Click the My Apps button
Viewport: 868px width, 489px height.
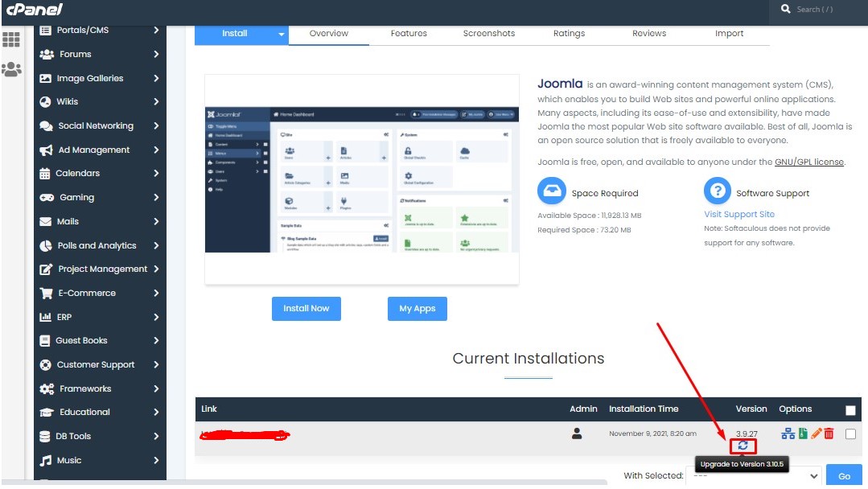point(418,309)
